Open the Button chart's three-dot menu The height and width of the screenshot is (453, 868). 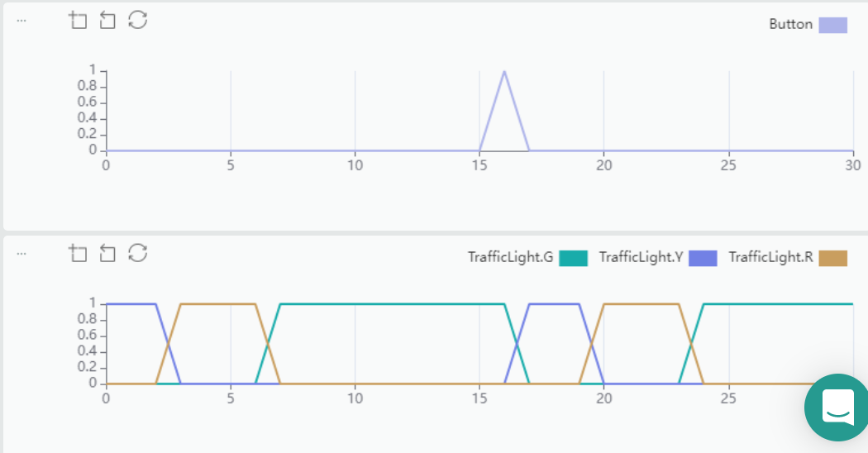pos(21,21)
